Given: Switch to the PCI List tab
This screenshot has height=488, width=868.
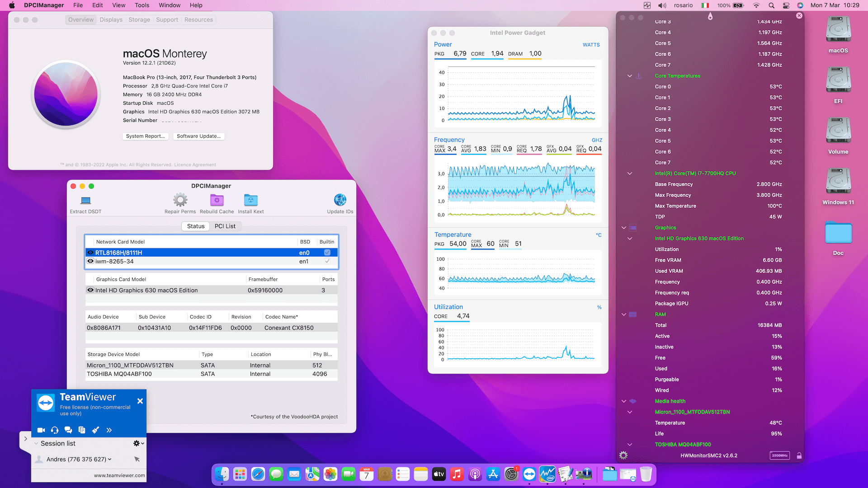Looking at the screenshot, I should 225,226.
